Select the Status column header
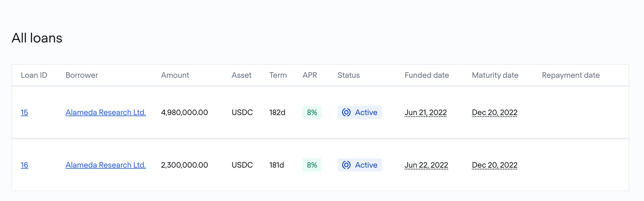 [x=348, y=75]
